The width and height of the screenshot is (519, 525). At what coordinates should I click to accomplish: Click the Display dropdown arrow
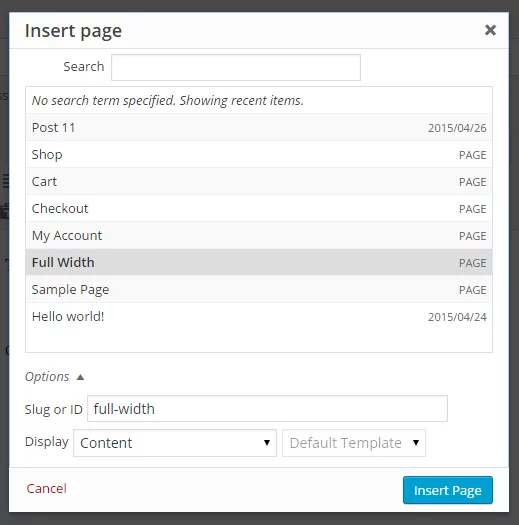267,443
